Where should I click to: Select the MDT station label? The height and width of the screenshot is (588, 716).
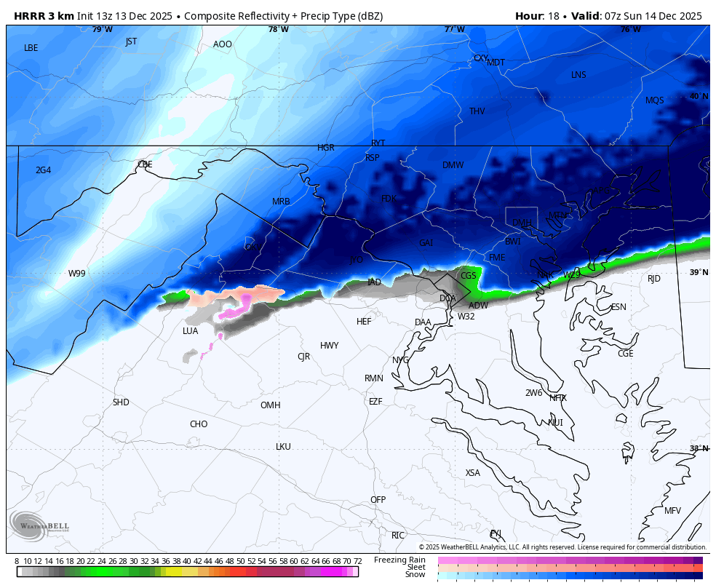click(496, 63)
